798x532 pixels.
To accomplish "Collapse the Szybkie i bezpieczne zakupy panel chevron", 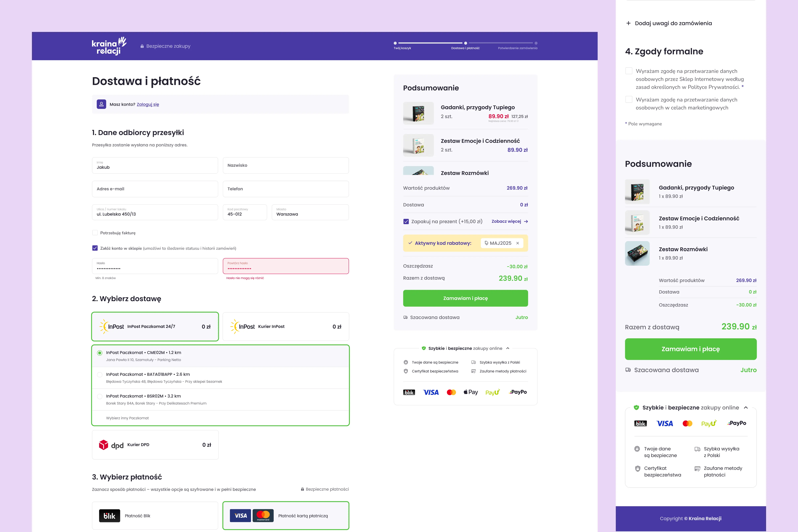I will (x=508, y=348).
